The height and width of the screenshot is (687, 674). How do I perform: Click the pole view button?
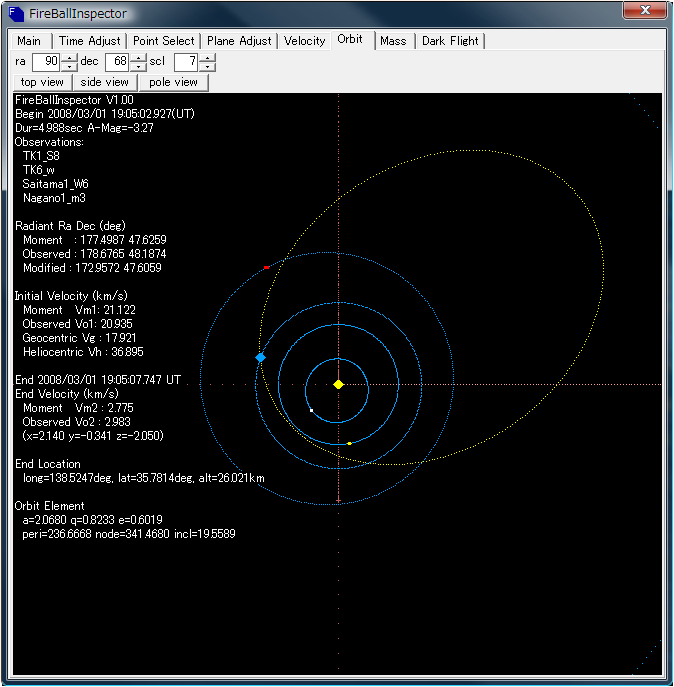point(173,82)
